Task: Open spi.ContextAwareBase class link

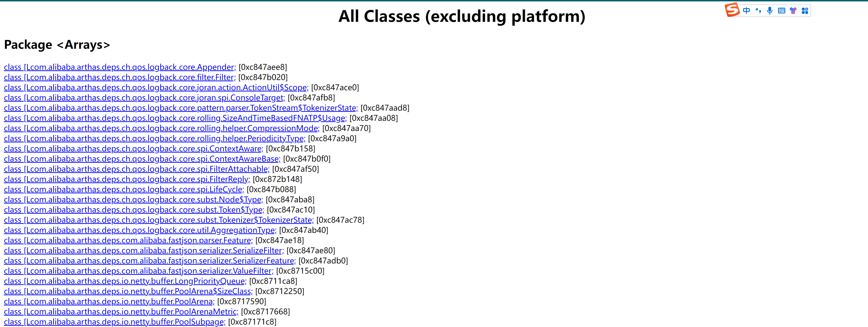Action: point(142,159)
